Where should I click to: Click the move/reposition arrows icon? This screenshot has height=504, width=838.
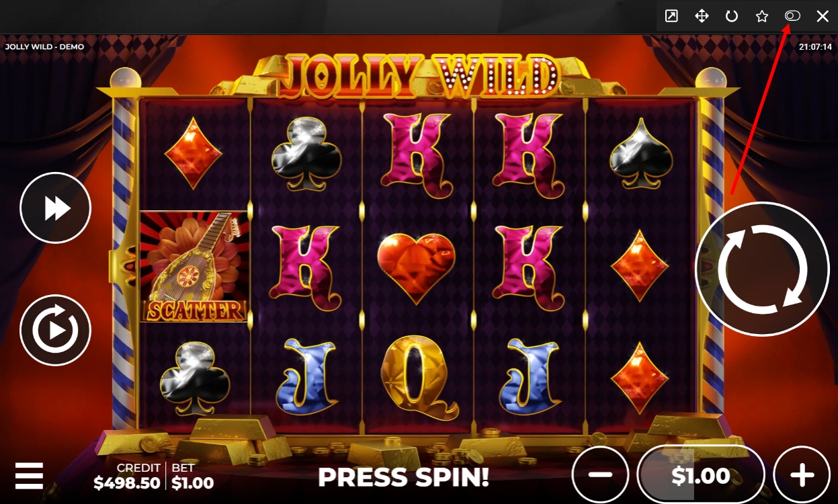coord(702,16)
